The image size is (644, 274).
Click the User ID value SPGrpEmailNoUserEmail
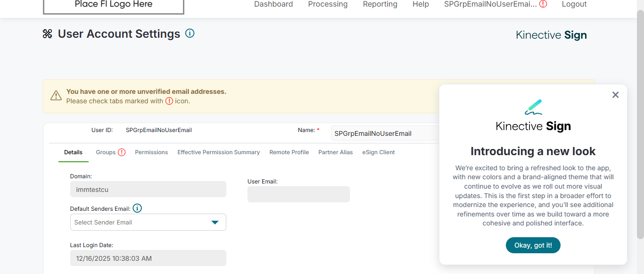[x=159, y=130]
